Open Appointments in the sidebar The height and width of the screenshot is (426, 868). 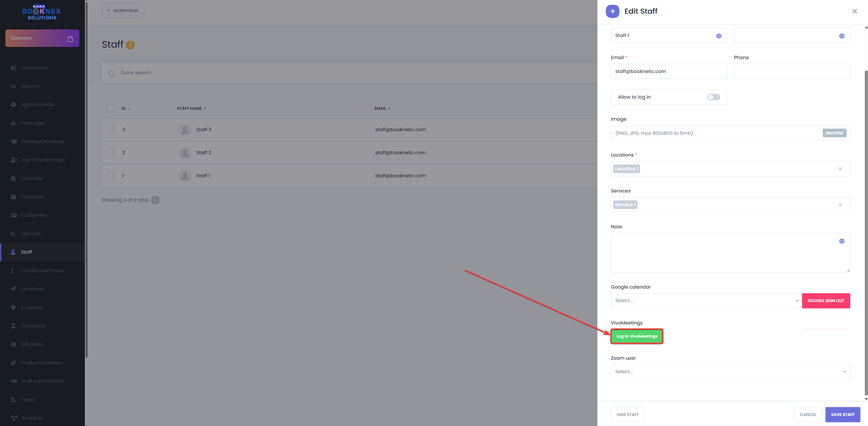coord(38,105)
